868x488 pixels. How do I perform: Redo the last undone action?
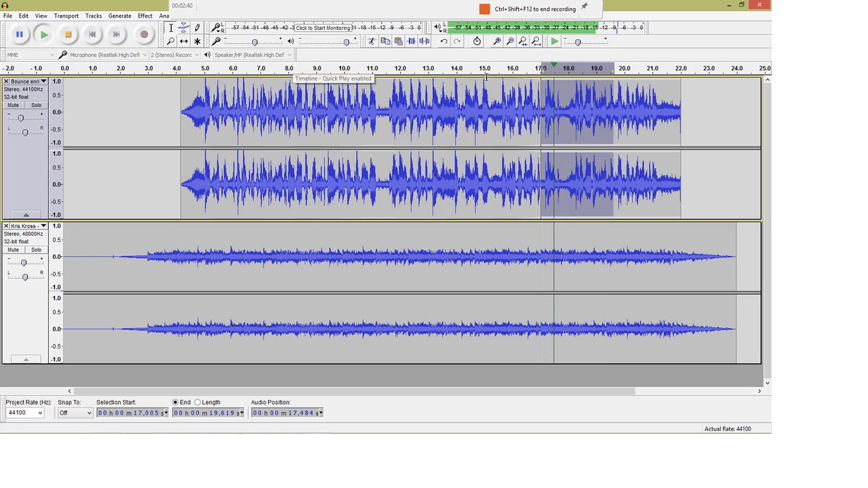457,41
